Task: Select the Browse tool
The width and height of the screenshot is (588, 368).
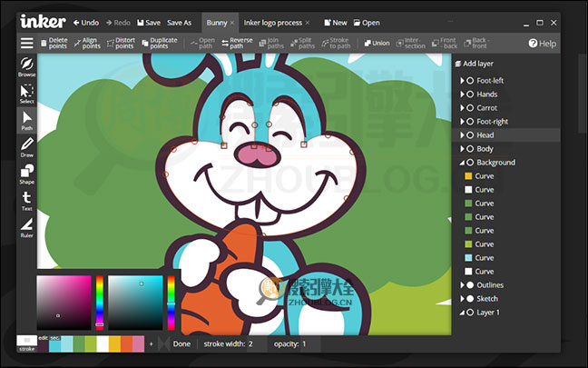Action: 26,67
